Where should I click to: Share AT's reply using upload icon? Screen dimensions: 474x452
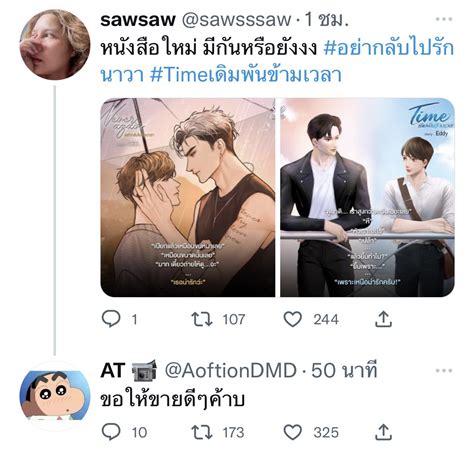[383, 432]
